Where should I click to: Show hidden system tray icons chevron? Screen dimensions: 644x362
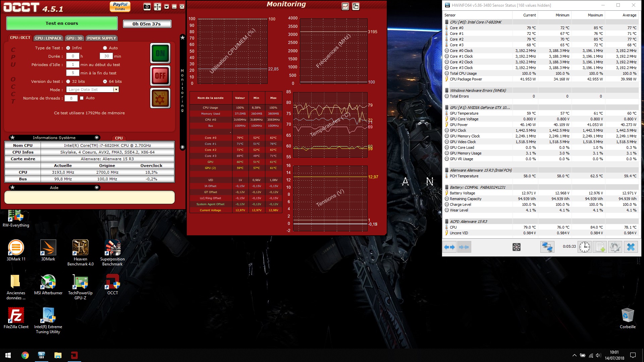tap(574, 355)
